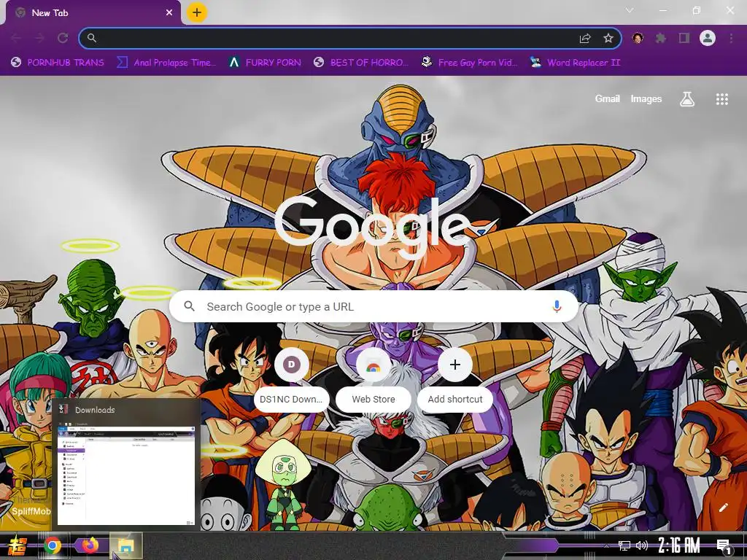The image size is (747, 560).
Task: Start voice search with the microphone
Action: coord(557,307)
